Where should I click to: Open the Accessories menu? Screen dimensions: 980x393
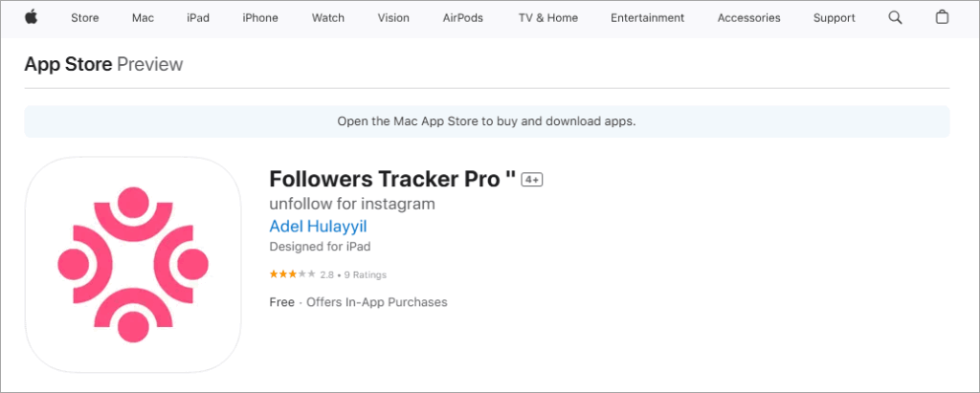click(748, 18)
